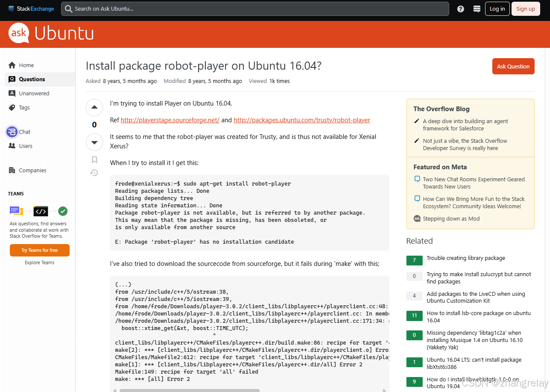This screenshot has width=550, height=392.
Task: Open the question title link
Action: coord(203,66)
